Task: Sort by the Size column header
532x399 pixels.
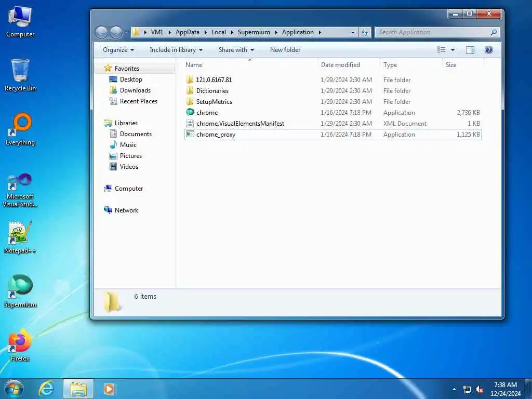Action: (x=463, y=65)
